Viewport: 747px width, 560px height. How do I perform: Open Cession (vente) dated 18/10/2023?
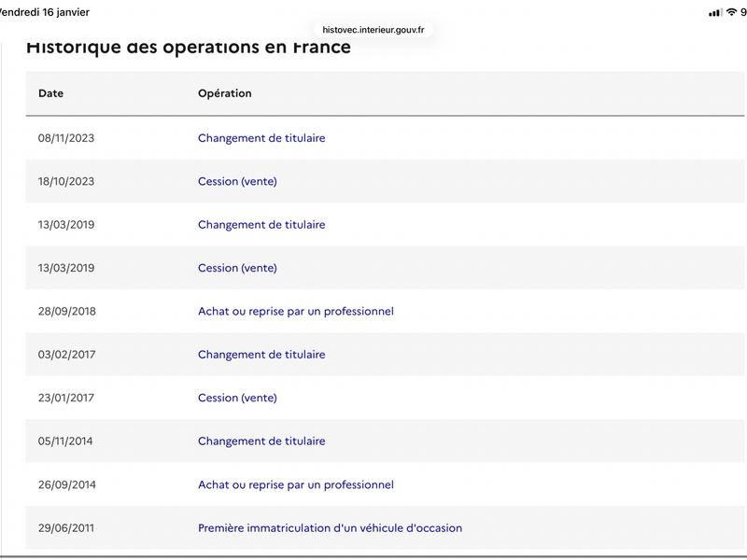[237, 181]
